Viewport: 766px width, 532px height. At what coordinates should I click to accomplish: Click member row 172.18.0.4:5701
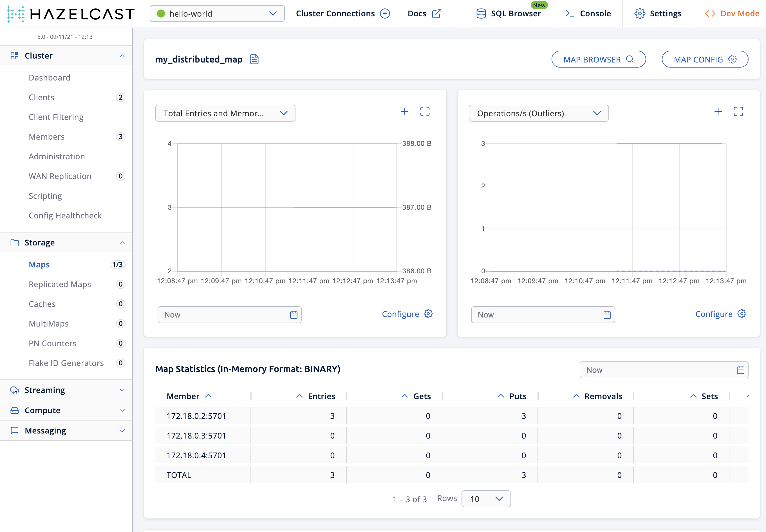[x=452, y=455]
